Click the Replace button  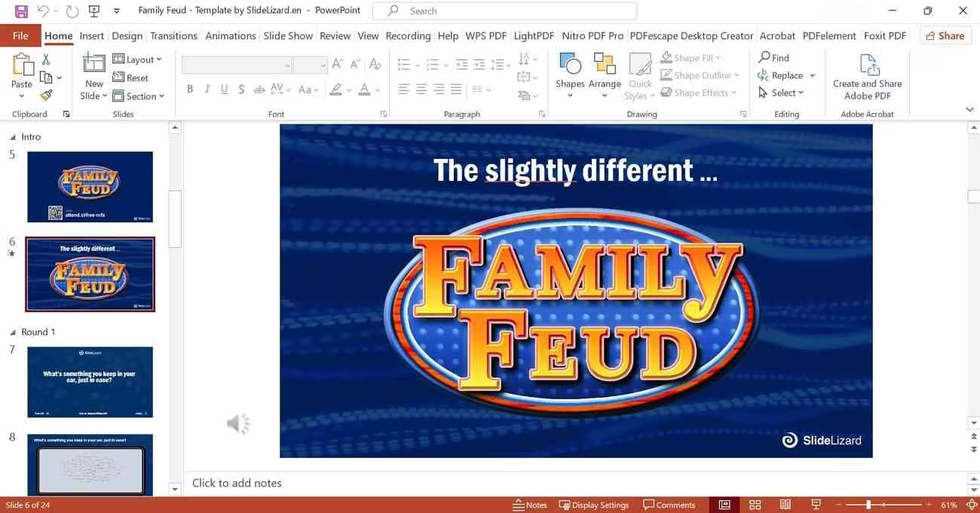click(x=781, y=75)
